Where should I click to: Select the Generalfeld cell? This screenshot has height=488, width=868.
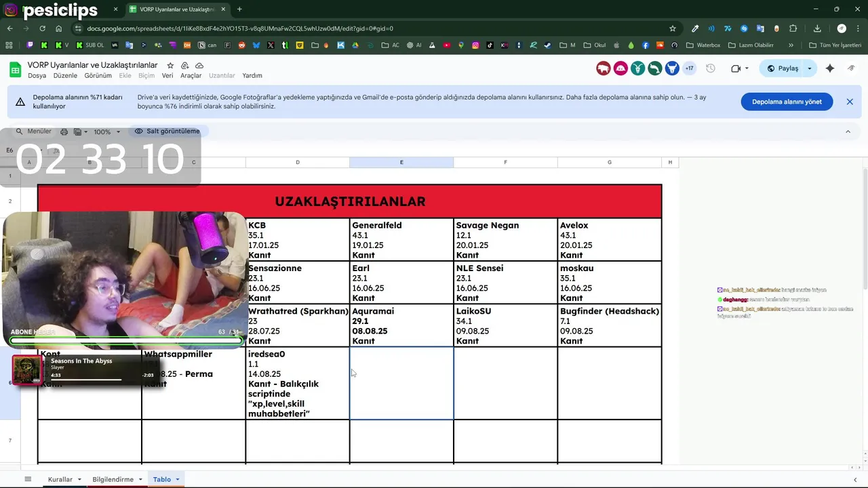coord(401,239)
